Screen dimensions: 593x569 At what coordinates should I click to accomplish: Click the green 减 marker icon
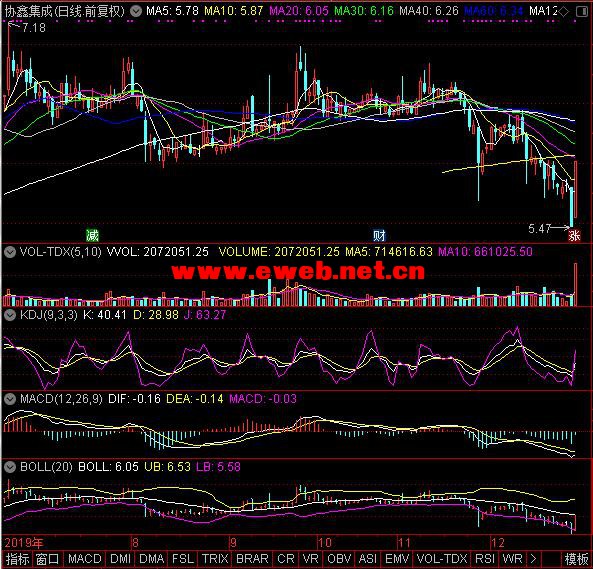93,235
